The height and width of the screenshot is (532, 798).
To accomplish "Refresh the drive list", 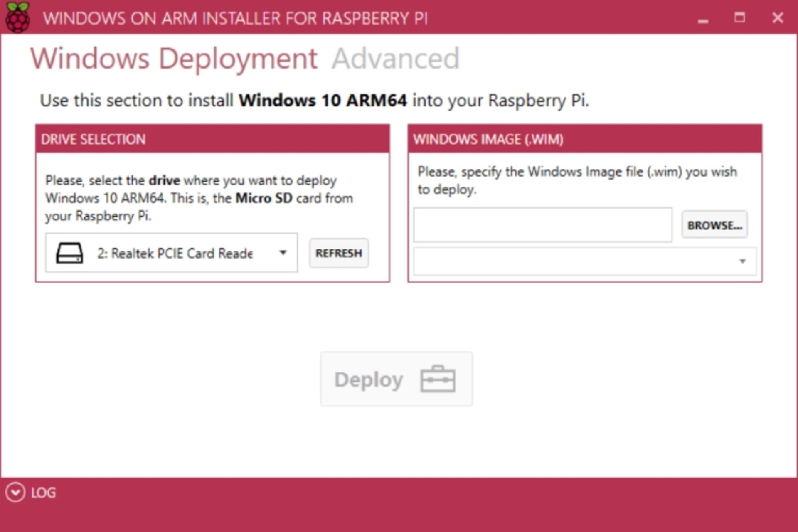I will [339, 253].
